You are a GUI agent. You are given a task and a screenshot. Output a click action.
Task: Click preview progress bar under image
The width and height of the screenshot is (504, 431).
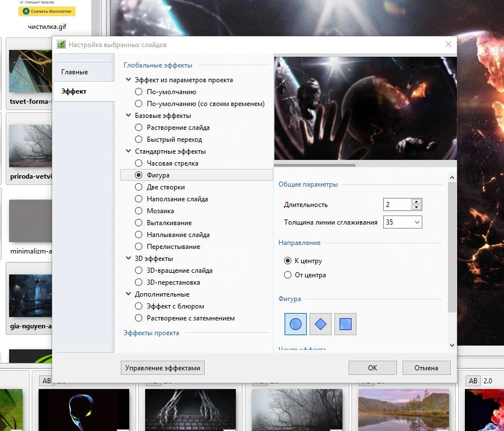coord(365,165)
